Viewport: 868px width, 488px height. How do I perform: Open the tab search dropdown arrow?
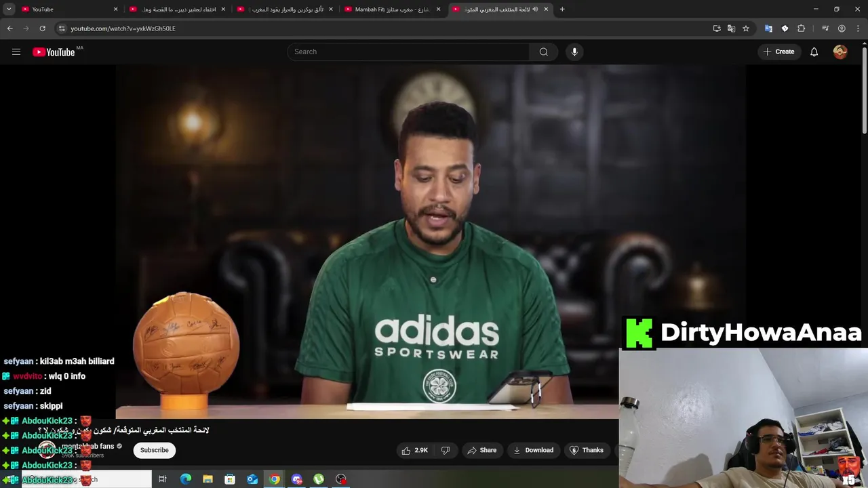9,9
